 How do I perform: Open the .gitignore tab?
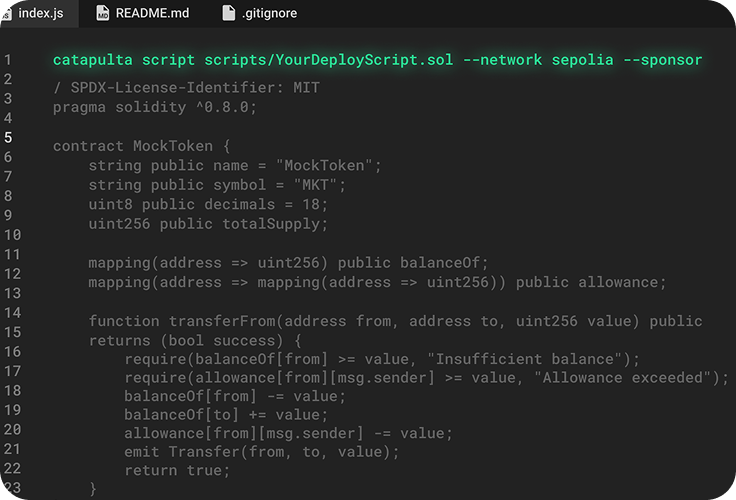(x=260, y=13)
